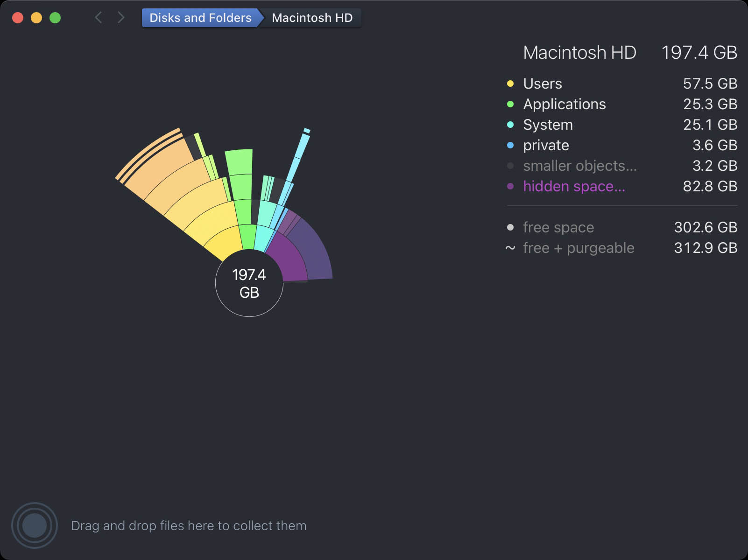
Task: Select Applications in the legend list
Action: 622,104
